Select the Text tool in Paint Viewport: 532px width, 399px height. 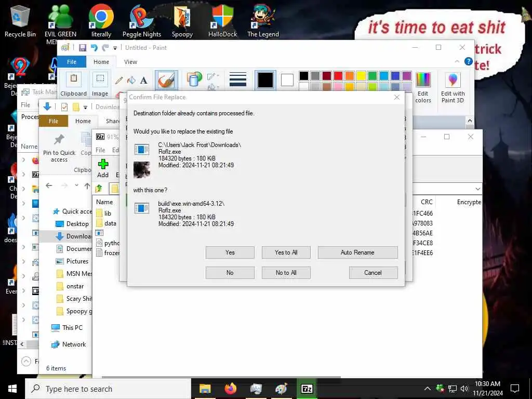[x=144, y=80]
